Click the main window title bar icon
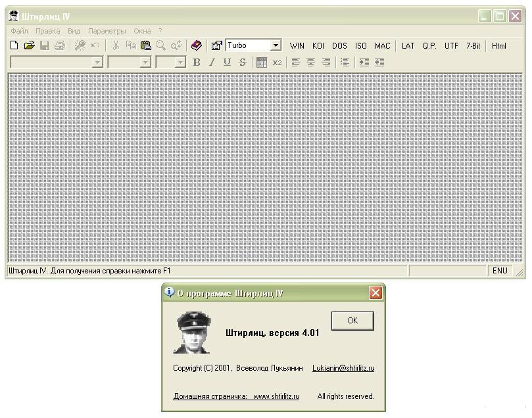Viewport: 532px width, 418px height. tap(14, 16)
